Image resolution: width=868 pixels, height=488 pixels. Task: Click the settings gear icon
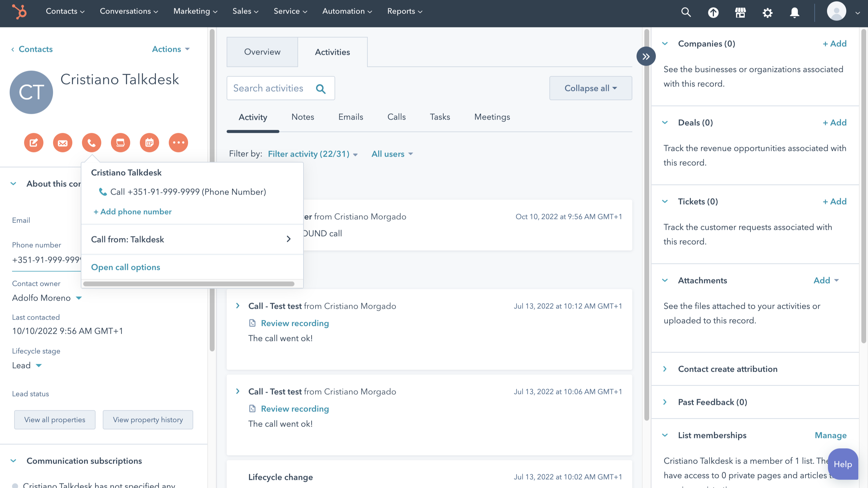coord(767,12)
